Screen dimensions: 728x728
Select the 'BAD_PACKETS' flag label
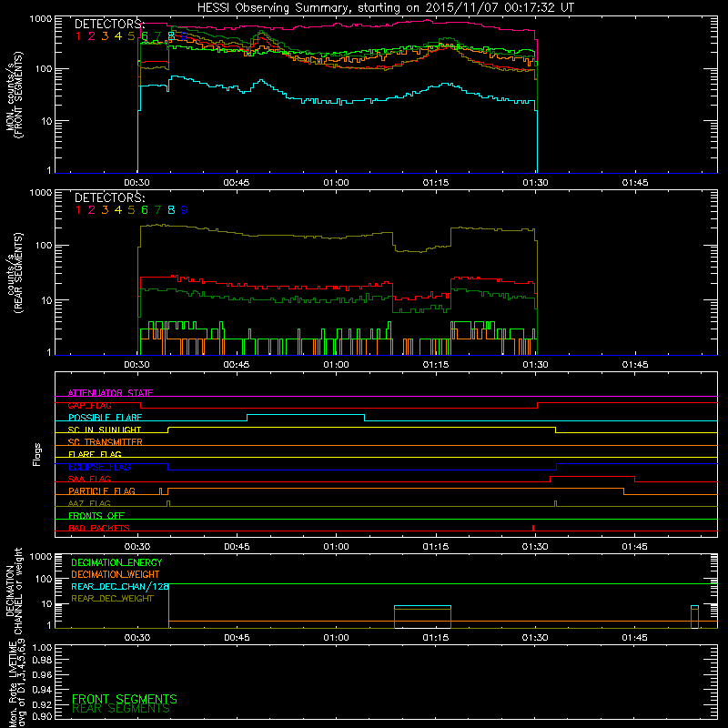coord(99,528)
